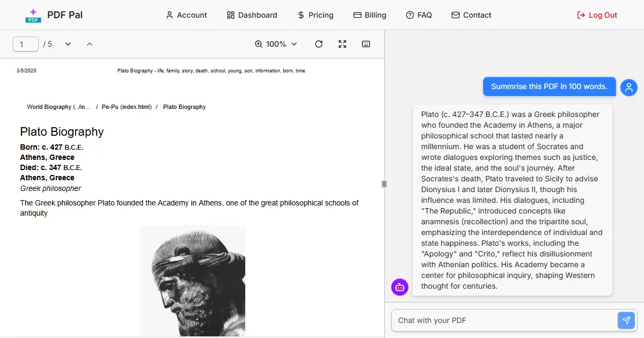Screen dimensions: 644x338
Task: Click the purple bot avatar icon
Action: coord(400,287)
